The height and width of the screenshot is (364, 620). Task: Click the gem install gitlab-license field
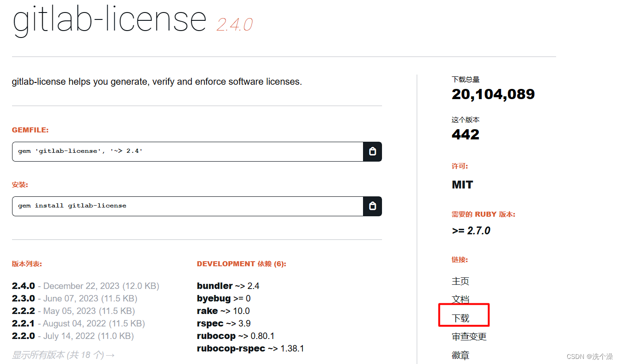(188, 206)
